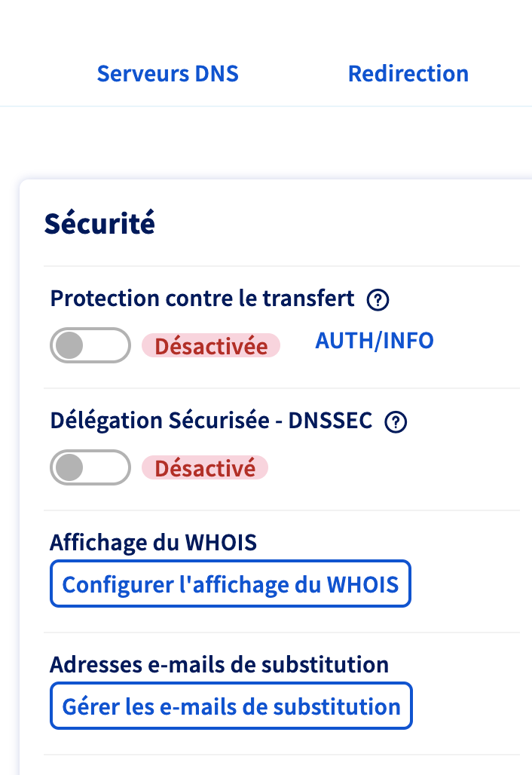Select the Délégation Sécurisée - DNSSEC label
The image size is (532, 775).
point(211,421)
